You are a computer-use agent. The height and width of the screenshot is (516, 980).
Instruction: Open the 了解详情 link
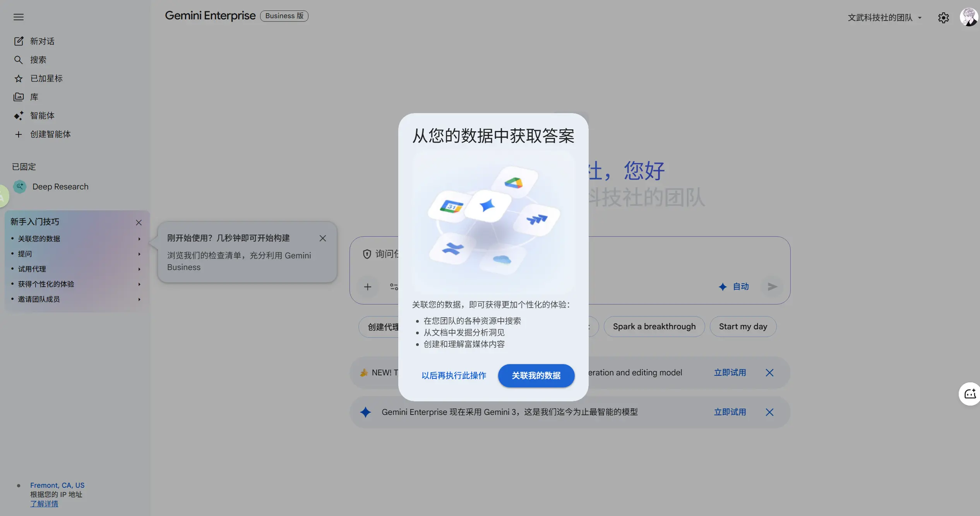(44, 504)
